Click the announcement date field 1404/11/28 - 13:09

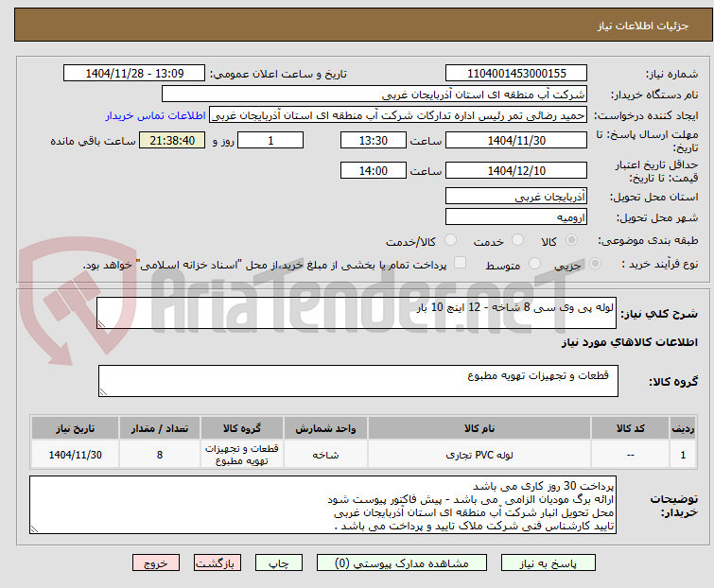134,74
